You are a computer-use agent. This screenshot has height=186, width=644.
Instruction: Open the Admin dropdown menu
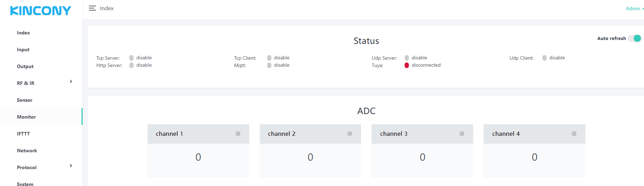(x=634, y=8)
